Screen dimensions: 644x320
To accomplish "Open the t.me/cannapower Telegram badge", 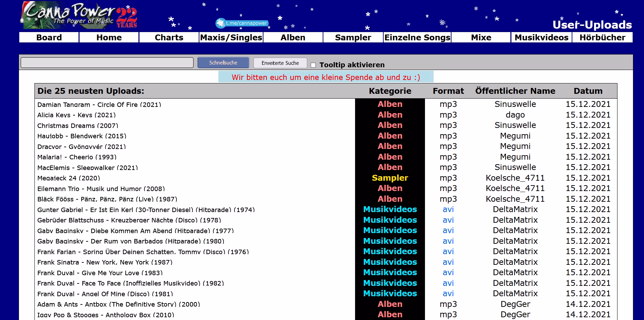I will point(242,23).
